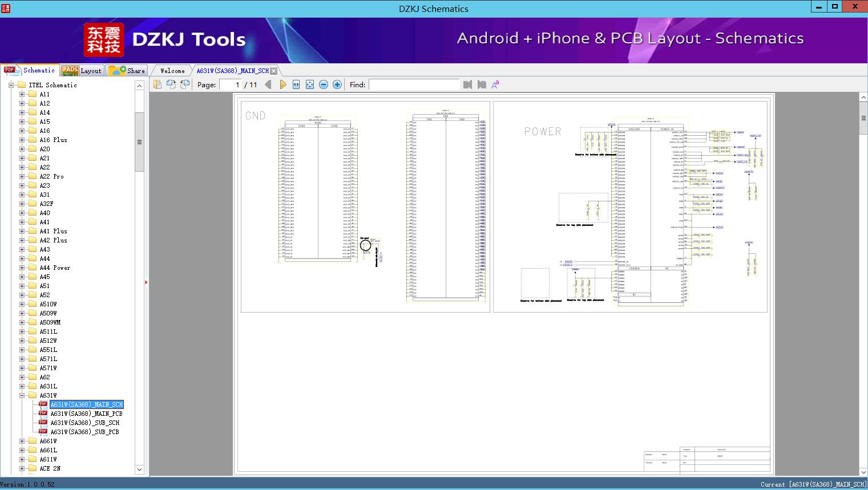Expand the ACE 2N folder

pyautogui.click(x=22, y=468)
